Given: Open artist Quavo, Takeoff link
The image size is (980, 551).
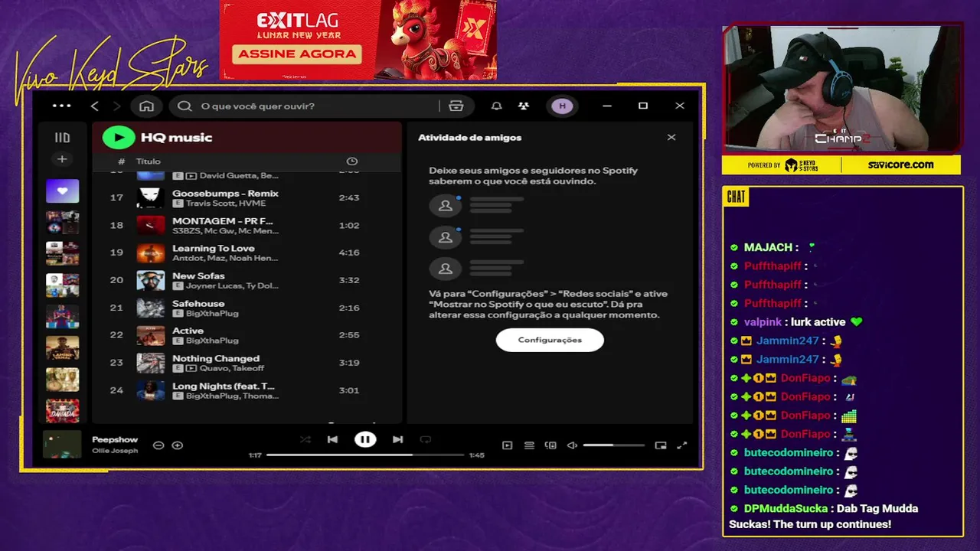Looking at the screenshot, I should 232,369.
